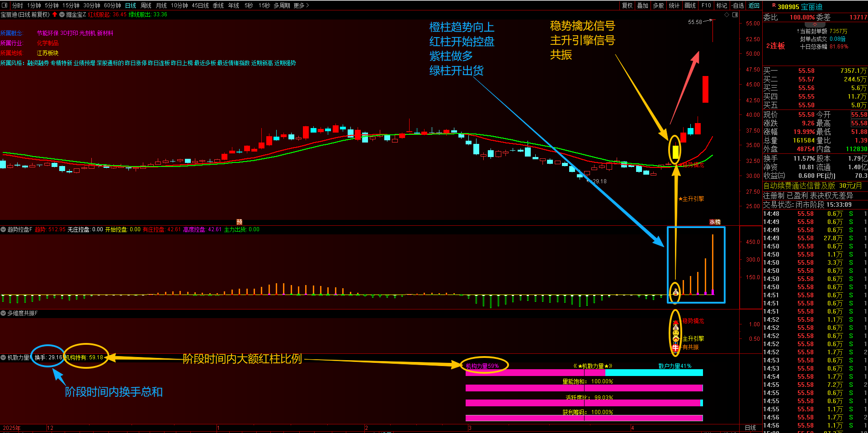This screenshot has height=433, width=868.
Task: Click the 返回 back button
Action: click(754, 5)
